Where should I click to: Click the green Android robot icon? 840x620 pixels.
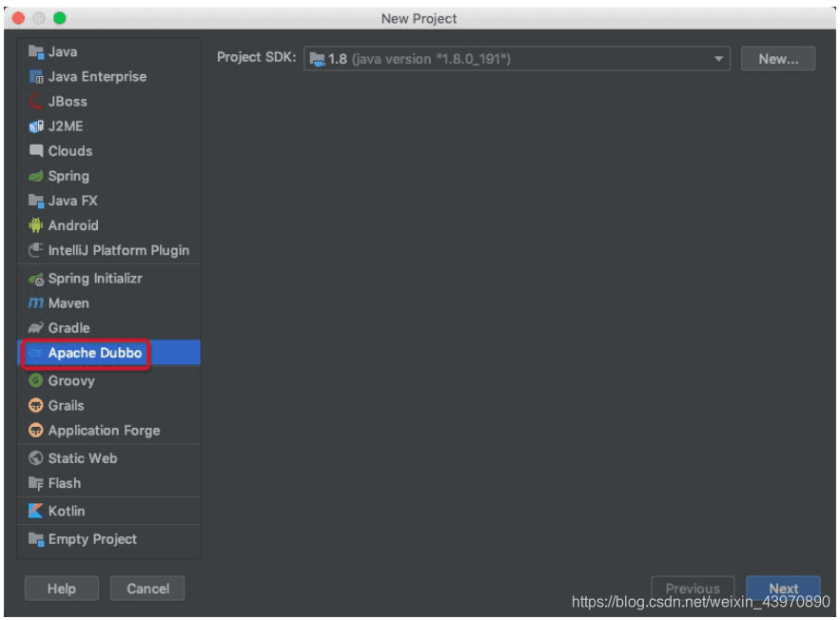coord(36,225)
